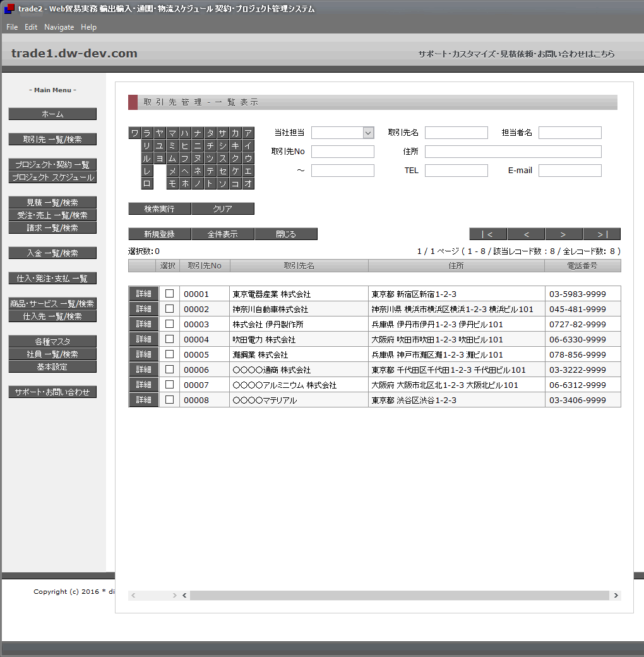Open サポート・カスタマイズ・見積依頼 header link

click(x=516, y=54)
